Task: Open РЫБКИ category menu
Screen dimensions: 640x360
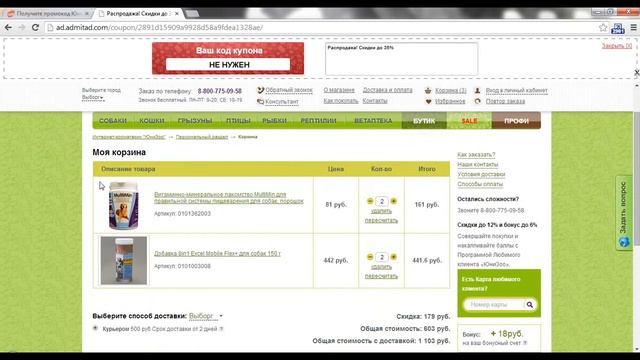Action: tap(274, 121)
